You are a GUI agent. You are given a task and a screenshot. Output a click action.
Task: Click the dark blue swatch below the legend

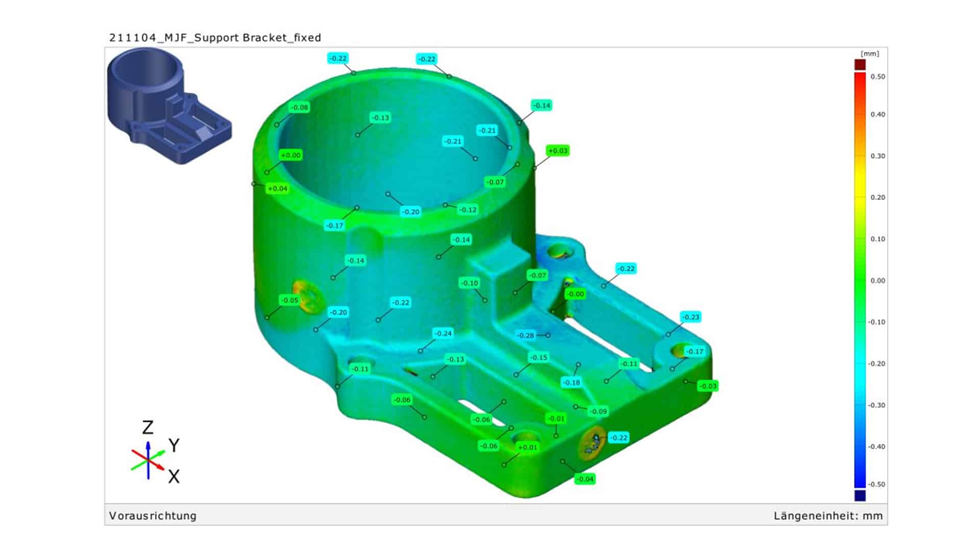click(860, 495)
